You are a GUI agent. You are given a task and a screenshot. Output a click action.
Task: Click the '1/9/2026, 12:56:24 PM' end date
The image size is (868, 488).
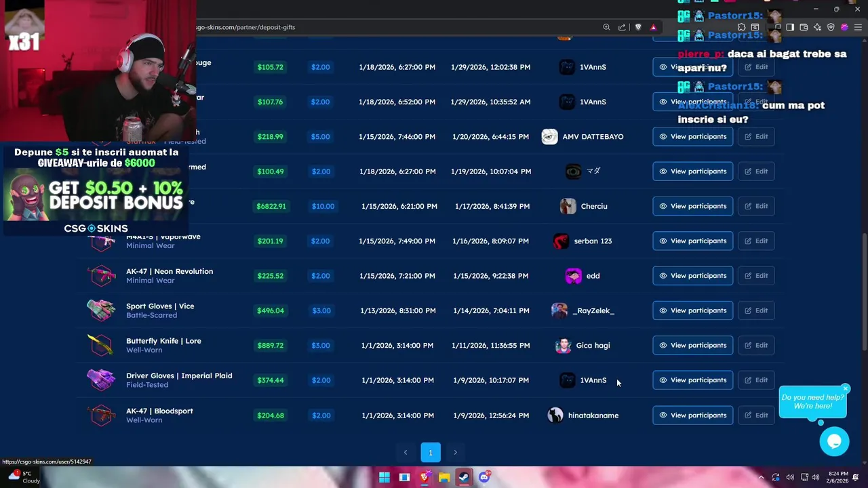click(491, 415)
